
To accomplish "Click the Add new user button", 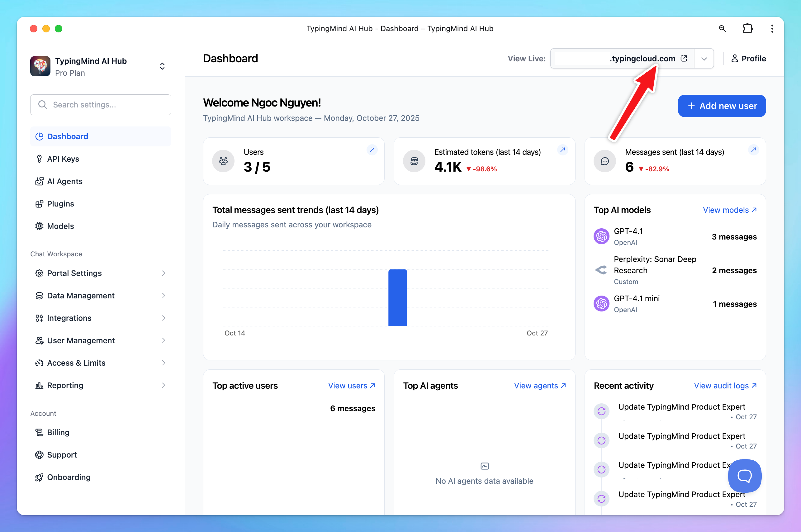I will click(722, 106).
